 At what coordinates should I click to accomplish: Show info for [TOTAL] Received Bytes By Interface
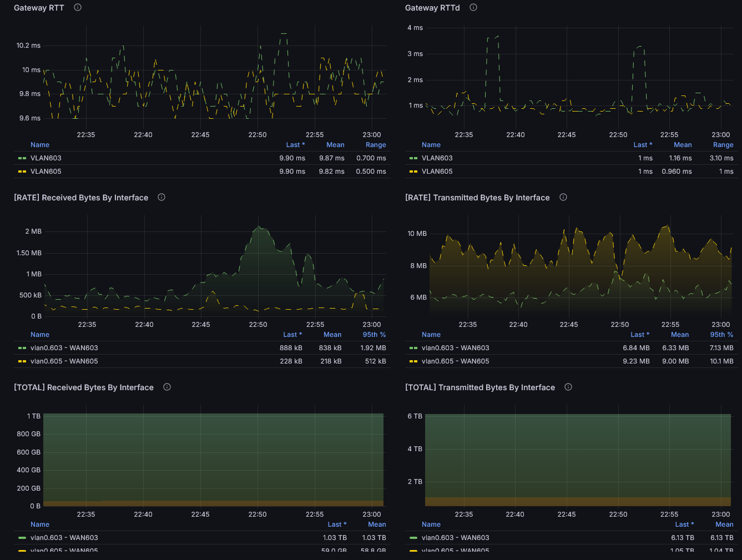click(x=167, y=387)
